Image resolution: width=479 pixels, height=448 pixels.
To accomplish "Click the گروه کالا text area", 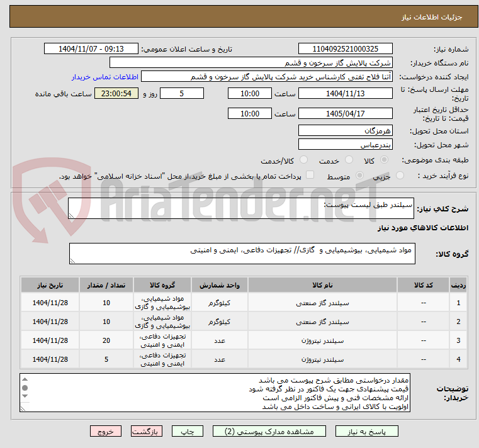I will tap(242, 254).
